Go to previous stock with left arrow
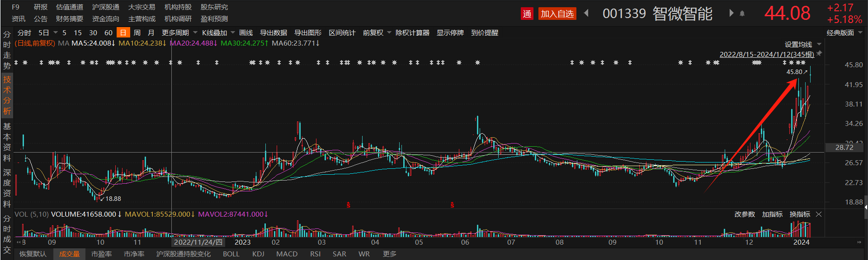 tap(587, 13)
